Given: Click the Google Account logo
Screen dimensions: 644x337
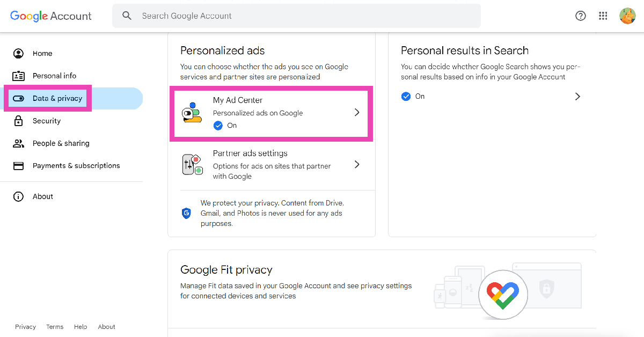Looking at the screenshot, I should 51,16.
